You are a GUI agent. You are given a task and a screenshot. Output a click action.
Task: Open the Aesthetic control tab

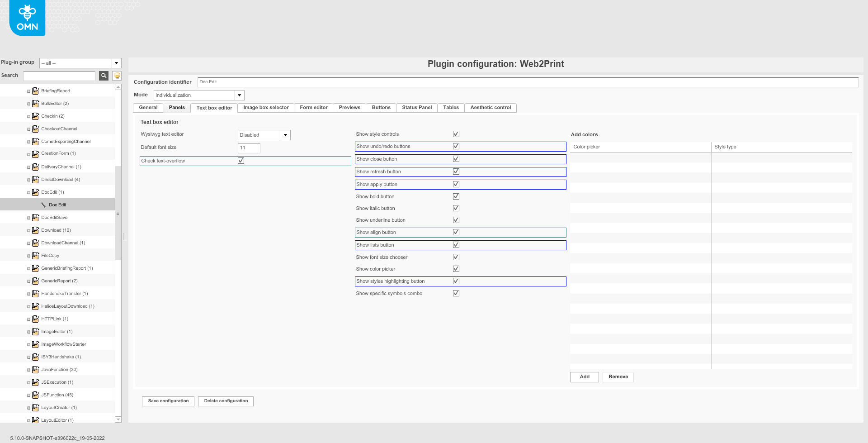tap(491, 108)
